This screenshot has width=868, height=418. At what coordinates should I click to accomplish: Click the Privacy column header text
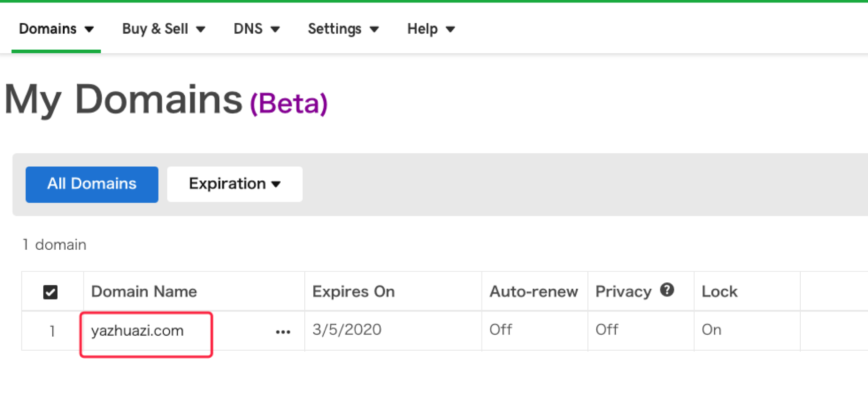click(x=623, y=291)
